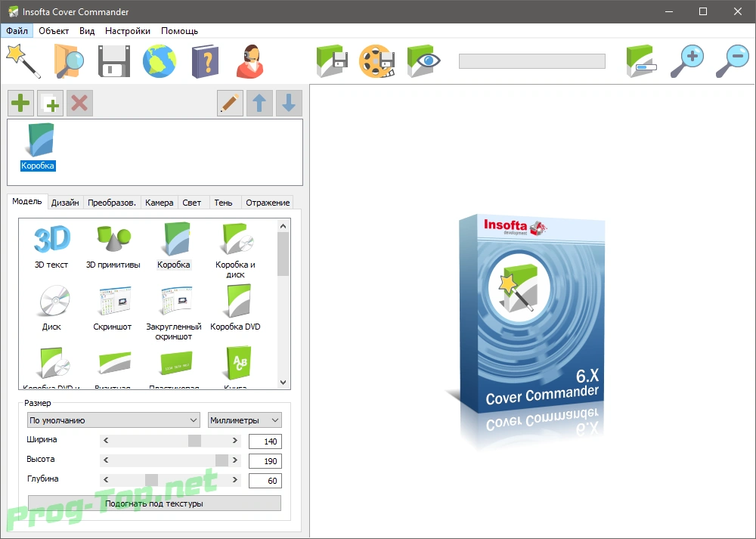Select Коробка object in scene list
756x539 pixels.
point(38,147)
